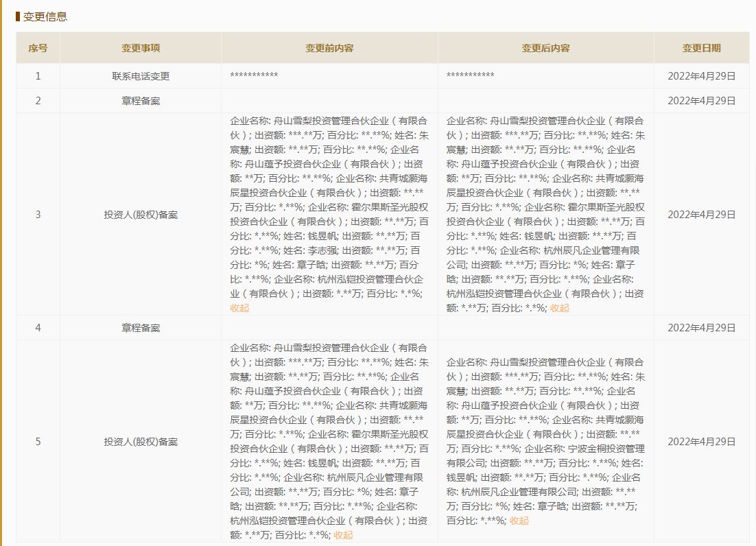
Task: Click 收起 in row 5 before-change column
Action: pos(343,535)
